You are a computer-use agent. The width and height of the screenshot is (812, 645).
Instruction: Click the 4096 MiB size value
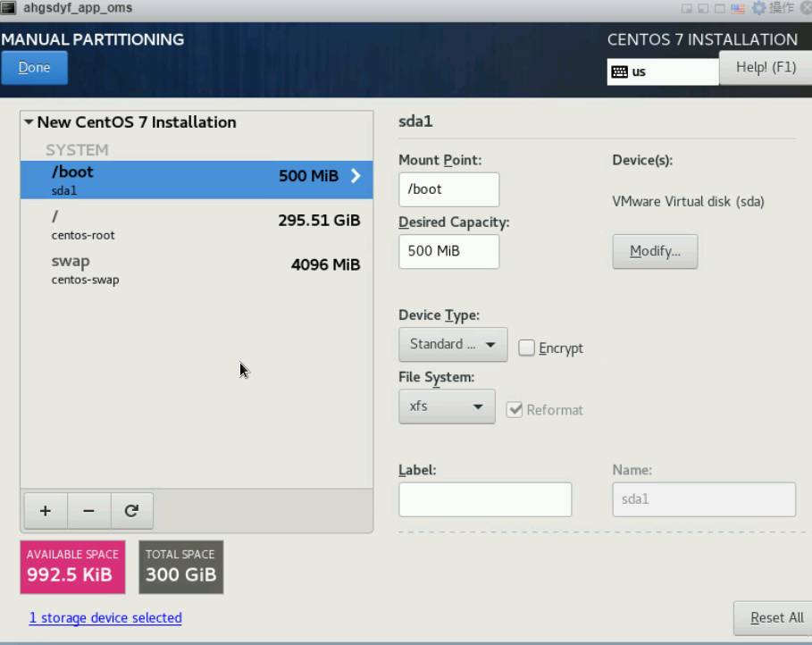(x=325, y=264)
